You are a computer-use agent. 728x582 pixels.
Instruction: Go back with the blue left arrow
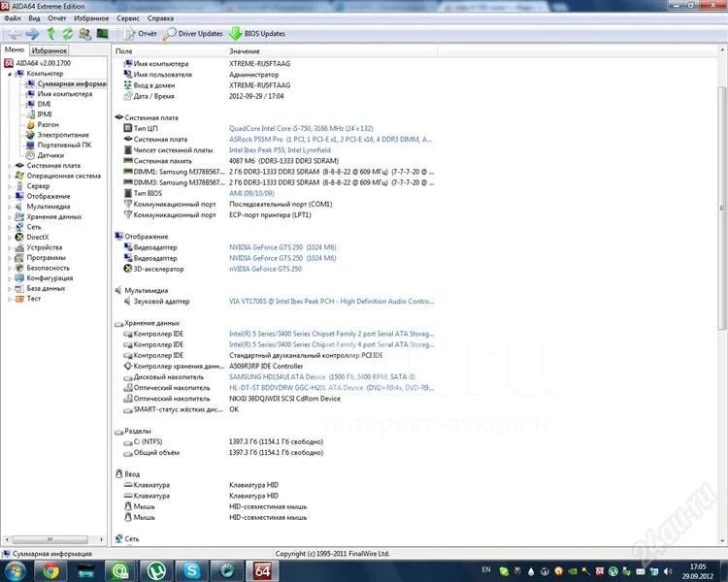pyautogui.click(x=15, y=33)
